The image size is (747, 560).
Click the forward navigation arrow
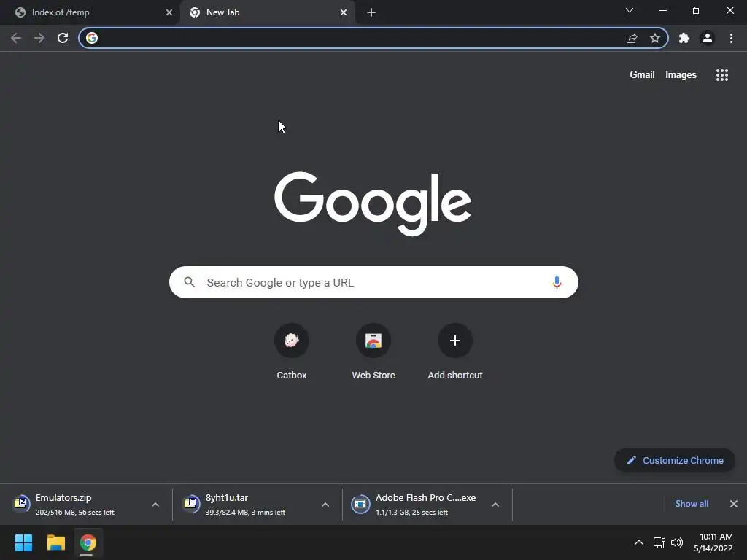click(39, 38)
